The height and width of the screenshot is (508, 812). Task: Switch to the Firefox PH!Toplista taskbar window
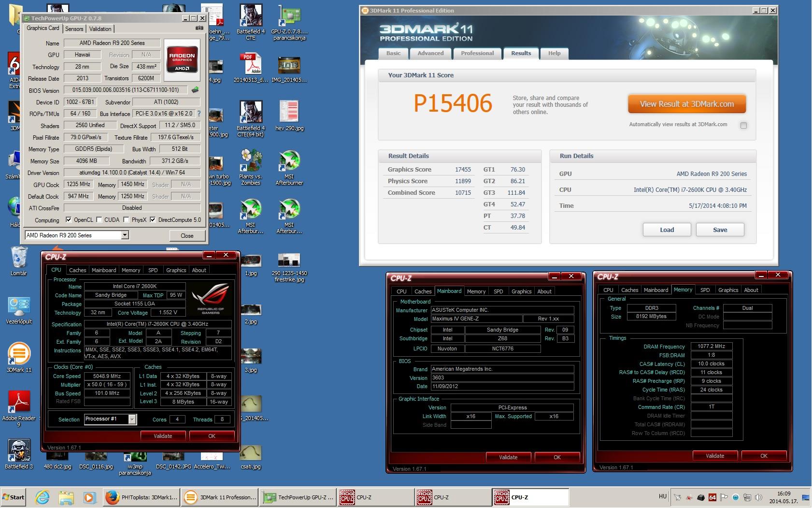pyautogui.click(x=142, y=497)
